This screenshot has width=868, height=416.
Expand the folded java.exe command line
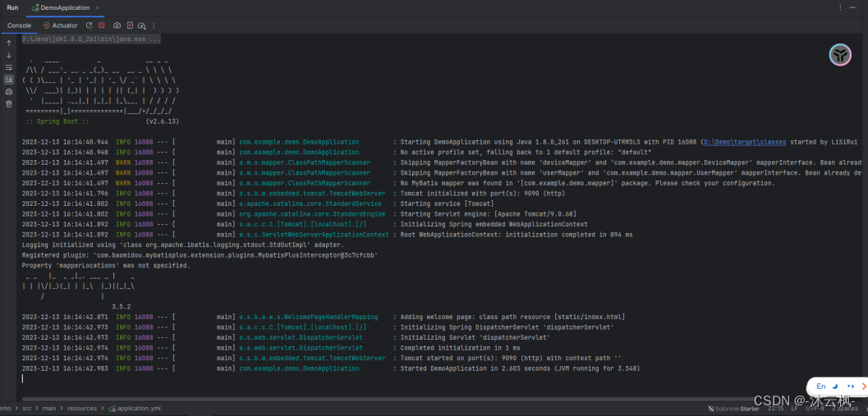[91, 39]
